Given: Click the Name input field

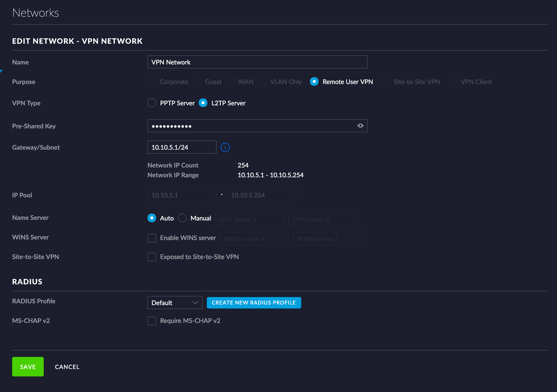Looking at the screenshot, I should (257, 62).
